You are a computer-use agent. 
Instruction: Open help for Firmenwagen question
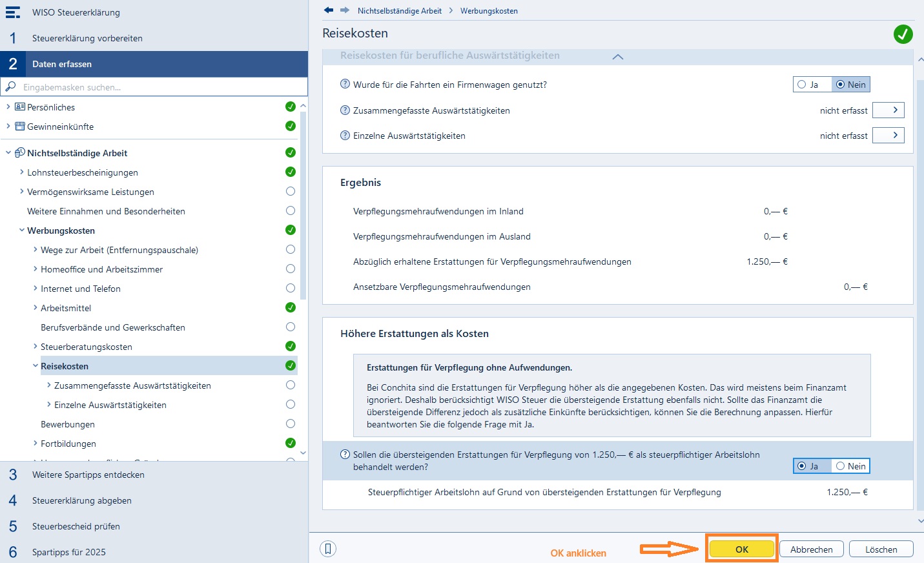pyautogui.click(x=345, y=84)
